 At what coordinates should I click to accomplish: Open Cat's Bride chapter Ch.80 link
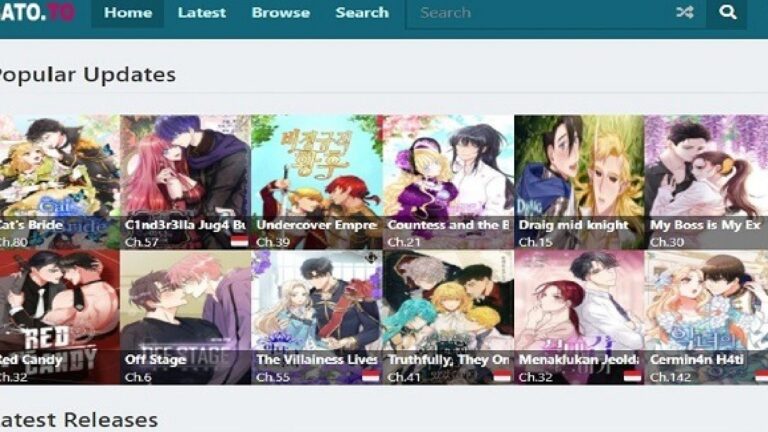tap(12, 242)
